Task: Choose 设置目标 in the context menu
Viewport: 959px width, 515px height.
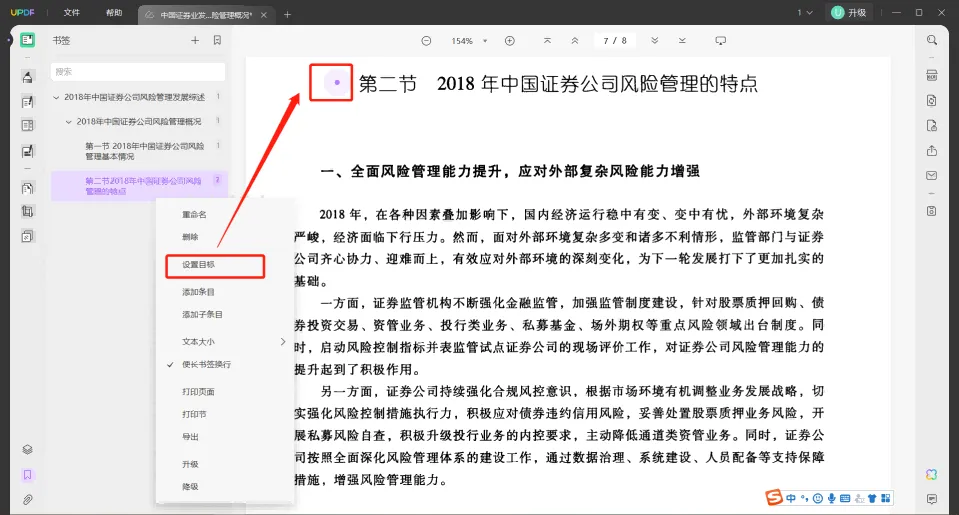Action: (215, 266)
